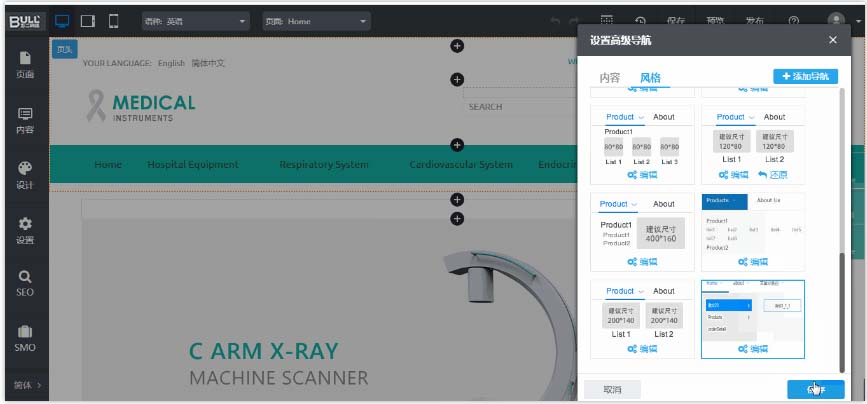
Task: Open the SMO sidebar panel
Action: [25, 339]
